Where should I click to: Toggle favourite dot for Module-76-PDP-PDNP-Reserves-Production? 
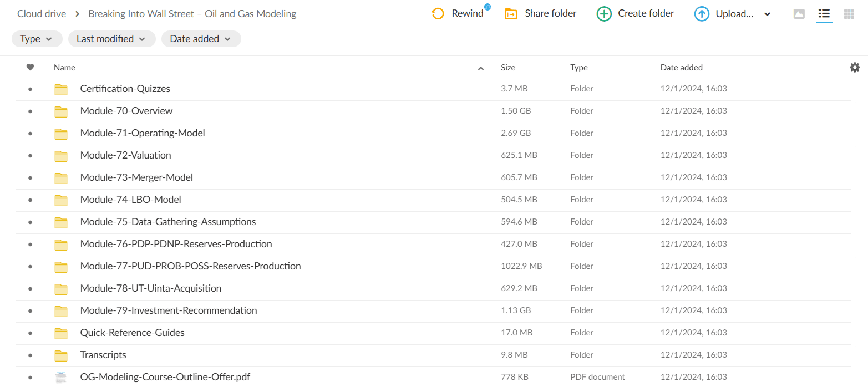pos(30,244)
